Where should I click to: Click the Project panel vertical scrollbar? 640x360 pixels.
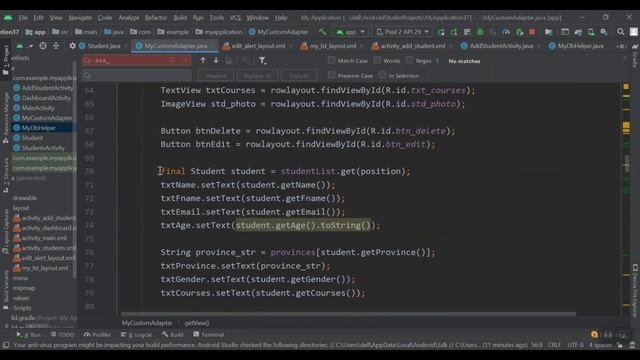coord(74,169)
